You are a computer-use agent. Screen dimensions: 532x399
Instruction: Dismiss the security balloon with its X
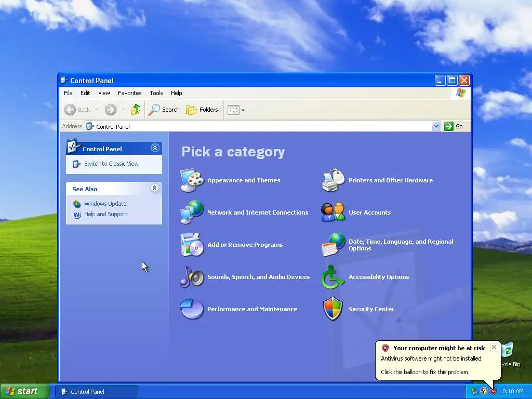pos(494,347)
